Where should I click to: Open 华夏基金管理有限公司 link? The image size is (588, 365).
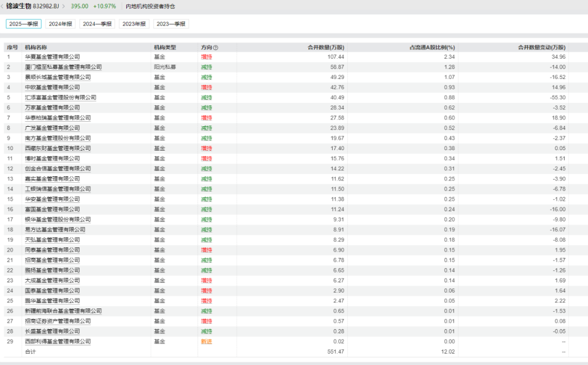click(x=52, y=57)
